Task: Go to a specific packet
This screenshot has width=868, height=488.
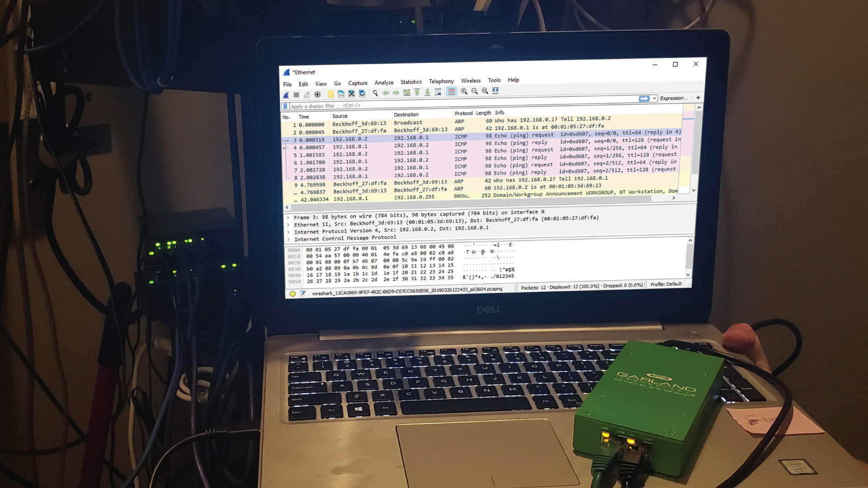Action: tap(407, 93)
